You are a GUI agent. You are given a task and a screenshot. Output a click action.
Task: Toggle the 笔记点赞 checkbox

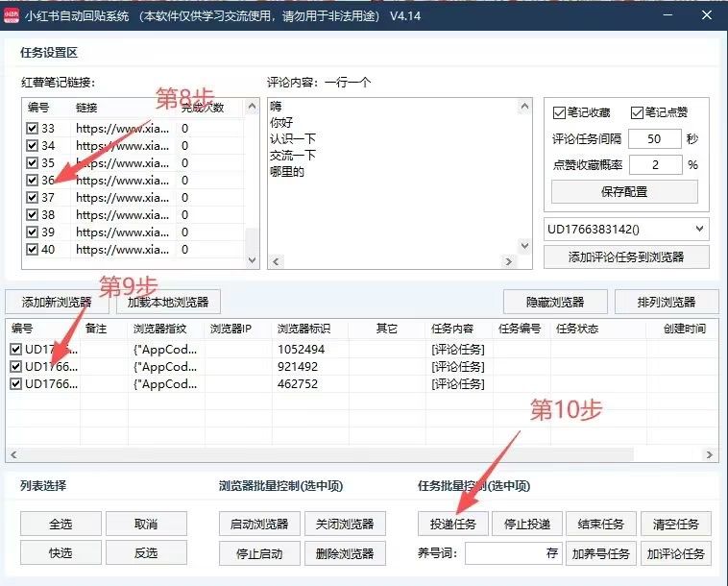(637, 112)
